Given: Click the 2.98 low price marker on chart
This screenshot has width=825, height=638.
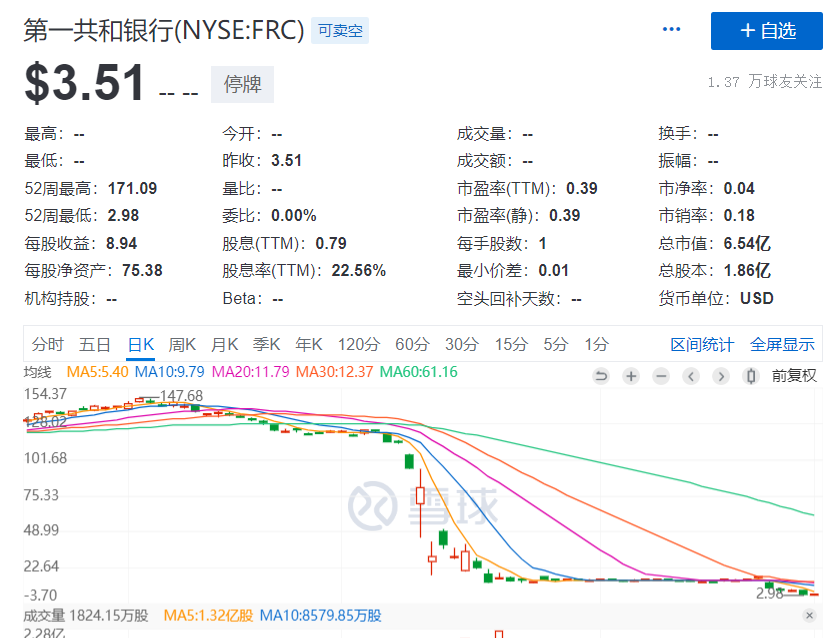Looking at the screenshot, I should (x=770, y=593).
